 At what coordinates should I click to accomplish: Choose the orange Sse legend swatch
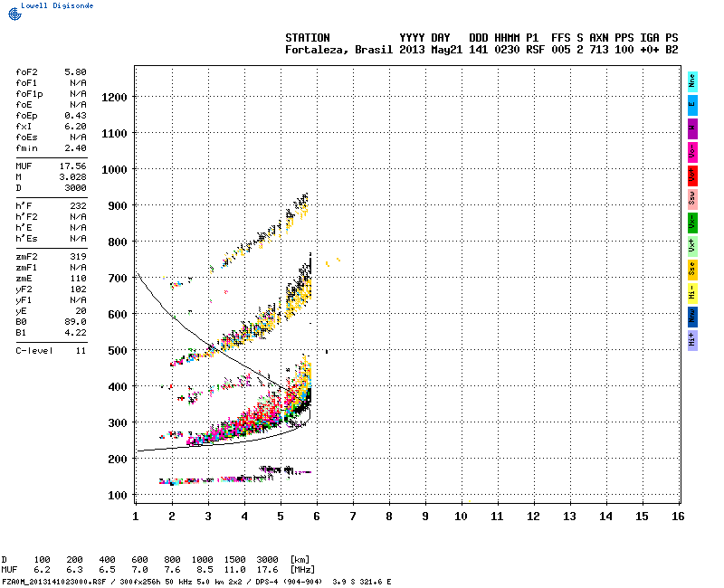coord(692,270)
